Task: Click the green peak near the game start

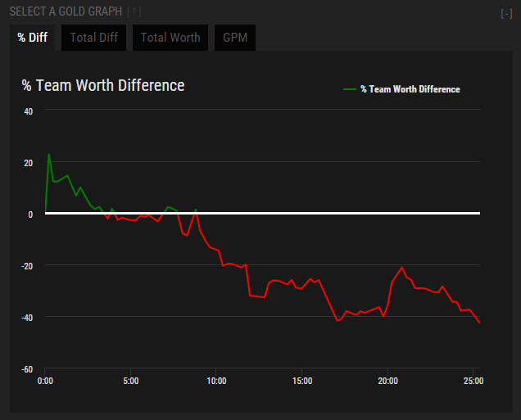Action: click(x=49, y=154)
